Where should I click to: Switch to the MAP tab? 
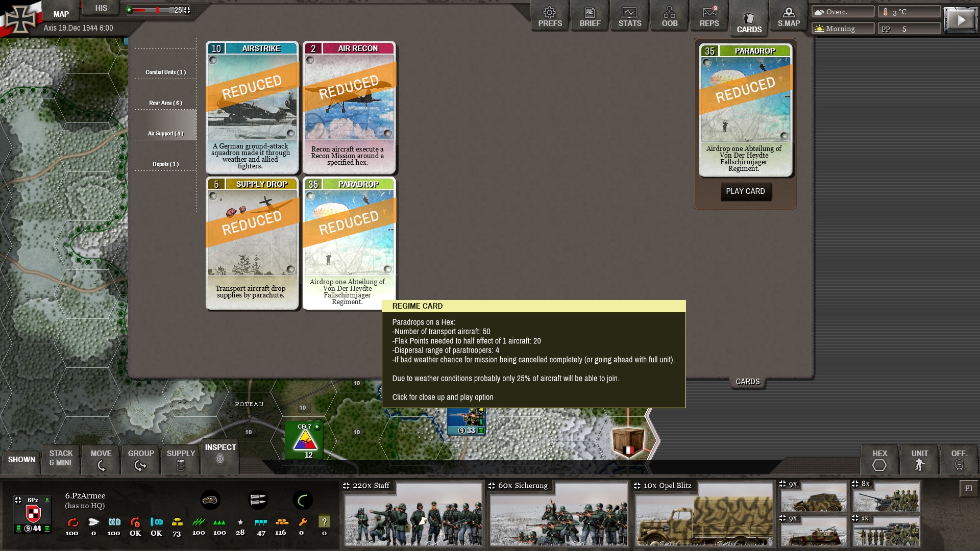pos(61,14)
